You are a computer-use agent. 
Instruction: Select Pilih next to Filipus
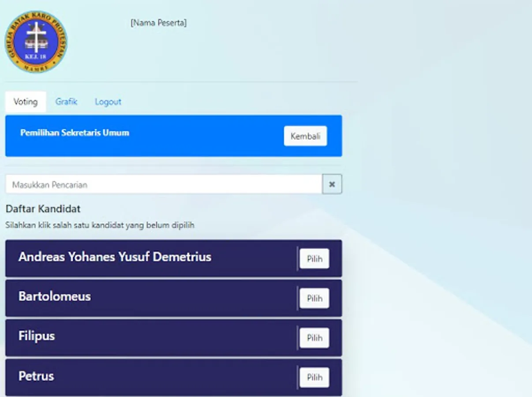click(315, 338)
